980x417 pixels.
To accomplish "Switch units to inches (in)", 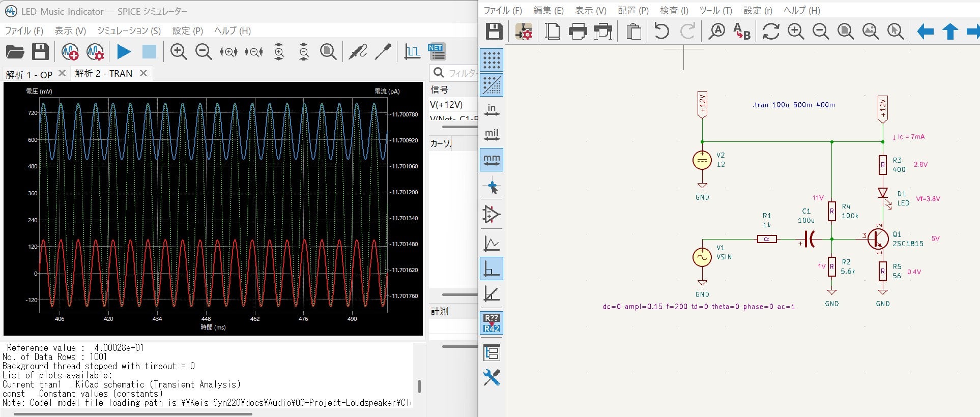I will (492, 110).
